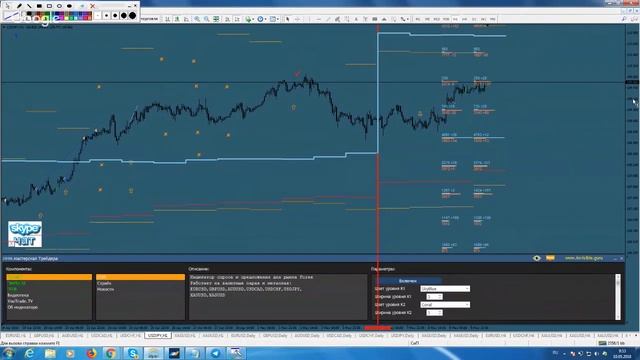Click the Zoom Out magnifier icon
Image resolution: width=640 pixels, height=360 pixels.
coord(207,19)
